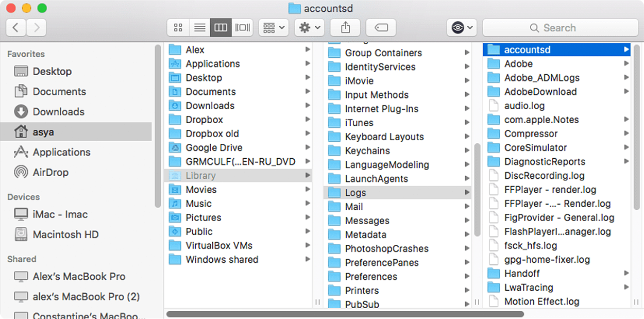Screen dimensions: 644x319
Task: Go forward with the forward arrow button
Action: [x=37, y=27]
